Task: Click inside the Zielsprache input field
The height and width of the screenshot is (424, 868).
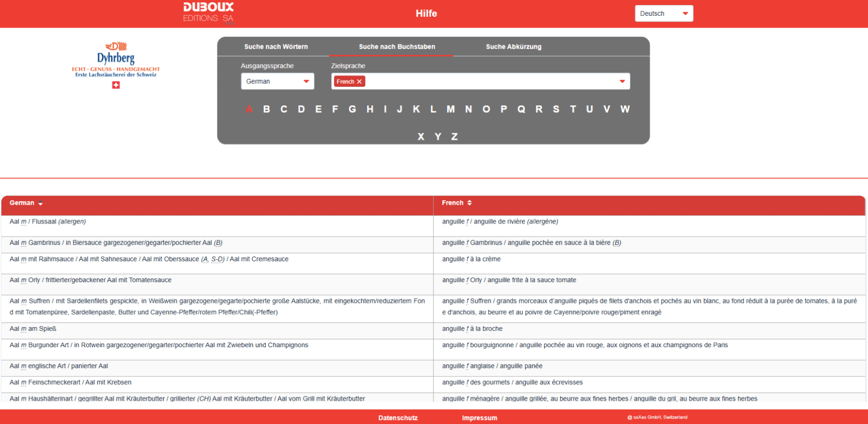Action: pos(488,81)
